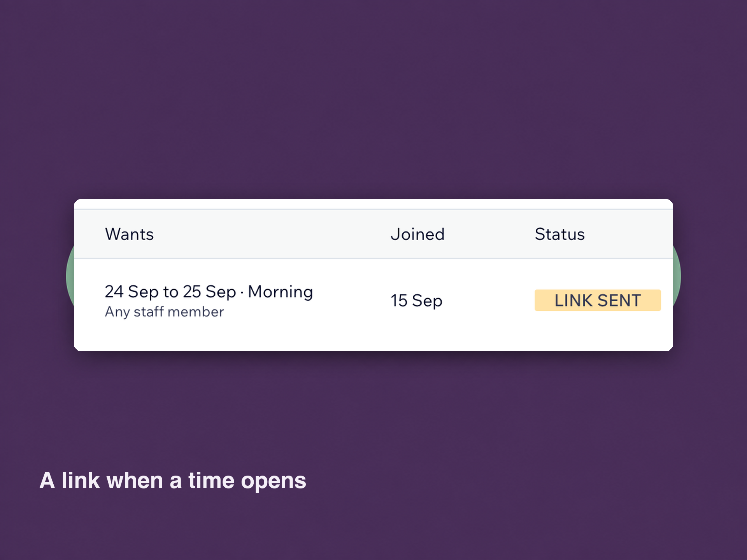The image size is (747, 560).
Task: Click the word link in bottom caption
Action: (x=81, y=480)
